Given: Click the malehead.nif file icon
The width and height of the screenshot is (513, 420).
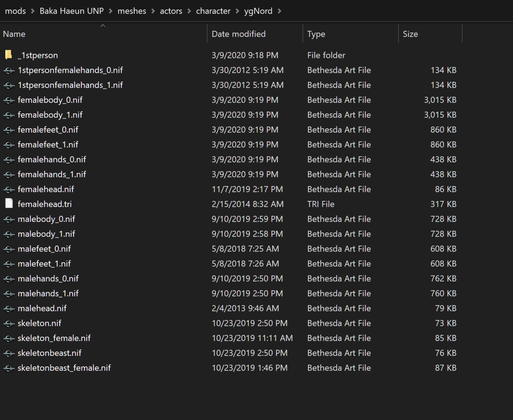Looking at the screenshot, I should pos(9,308).
